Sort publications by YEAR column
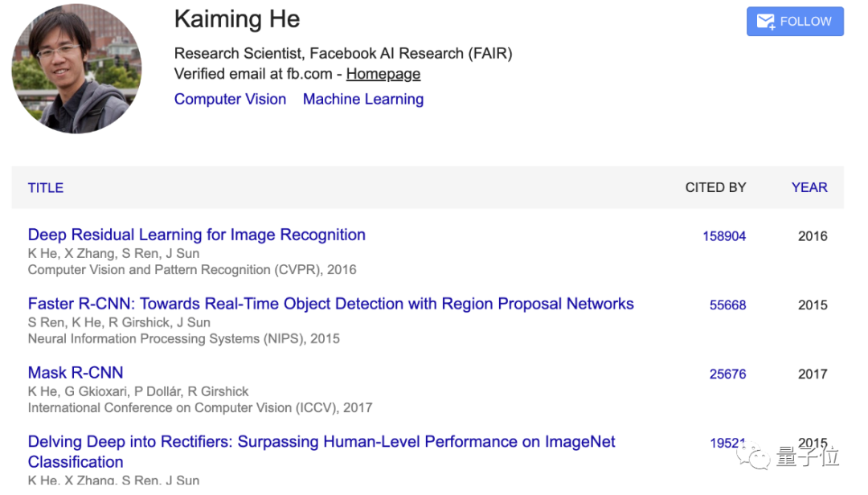This screenshot has width=868, height=495. [809, 187]
